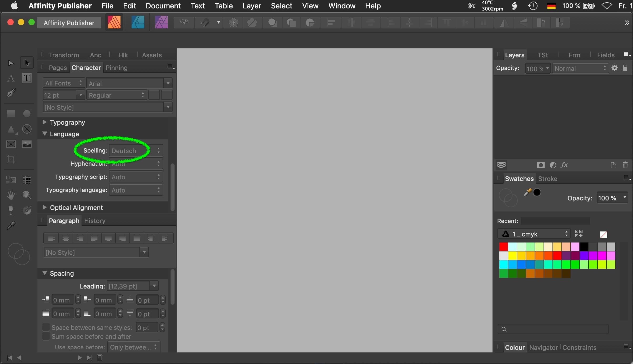This screenshot has height=364, width=633.
Task: Open the 1_cmyk palette dropdown
Action: [x=534, y=234]
